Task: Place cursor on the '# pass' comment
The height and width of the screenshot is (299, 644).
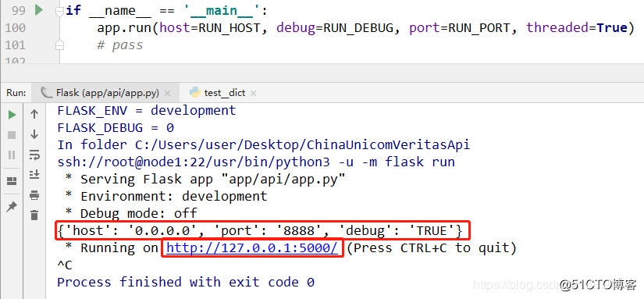Action: pos(120,44)
